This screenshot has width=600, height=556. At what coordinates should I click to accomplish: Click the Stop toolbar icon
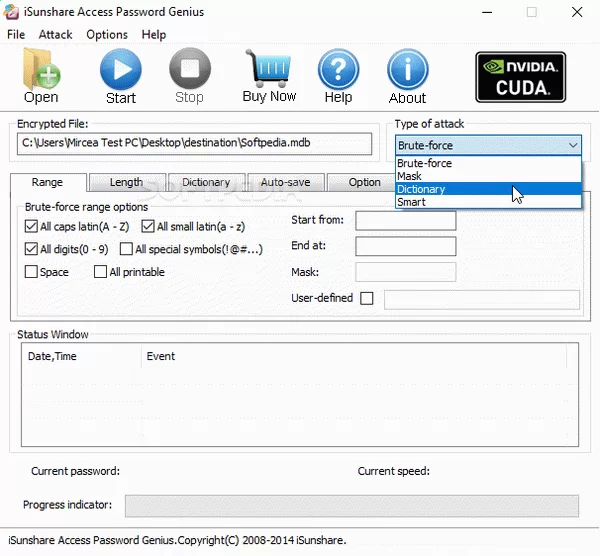tap(190, 76)
